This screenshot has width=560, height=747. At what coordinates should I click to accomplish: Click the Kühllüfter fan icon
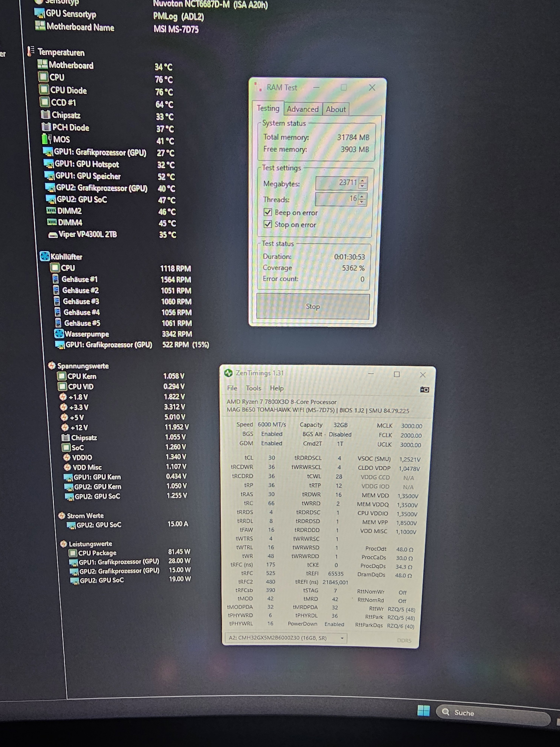click(x=45, y=256)
